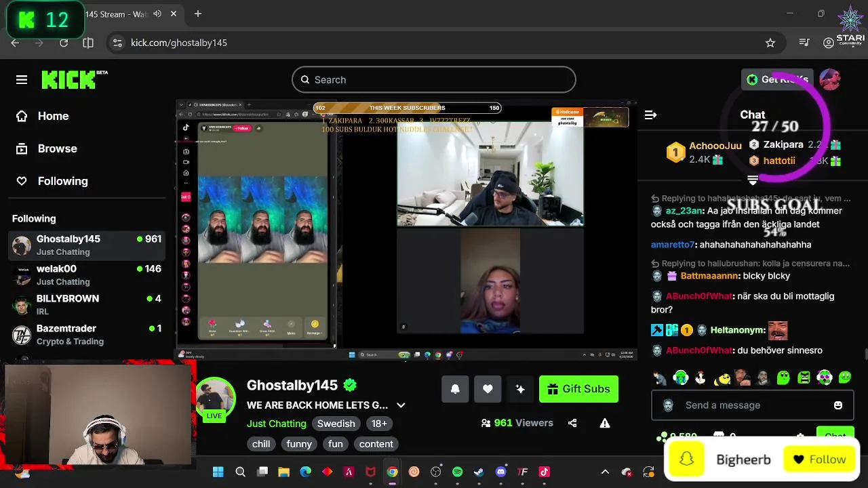The width and height of the screenshot is (868, 488).
Task: Click username Battmaaannn in chat
Action: coord(710,276)
